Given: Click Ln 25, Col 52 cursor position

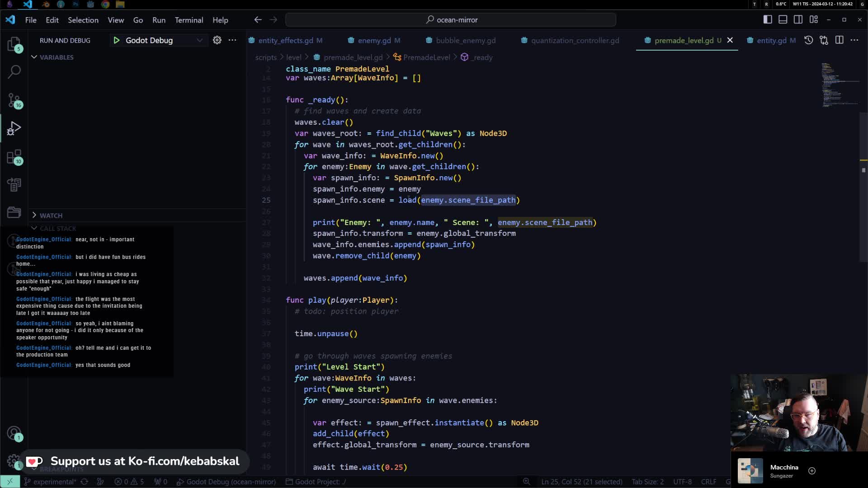Looking at the screenshot, I should pos(581,482).
